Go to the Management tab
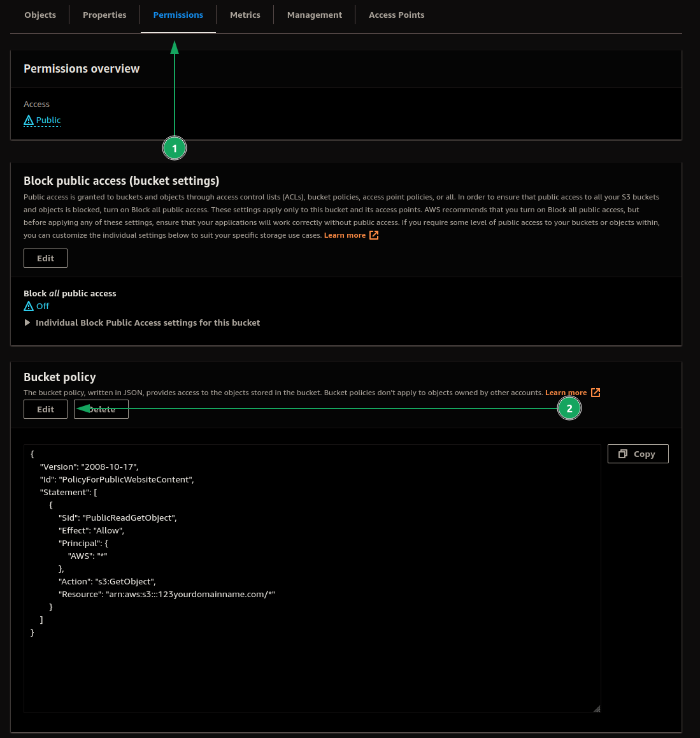The image size is (700, 738). [315, 15]
